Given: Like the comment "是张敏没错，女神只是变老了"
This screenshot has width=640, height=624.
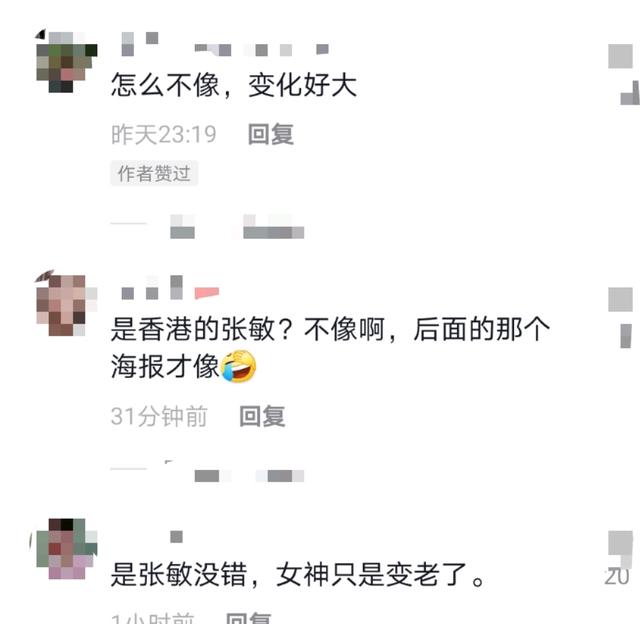Looking at the screenshot, I should click(x=620, y=543).
